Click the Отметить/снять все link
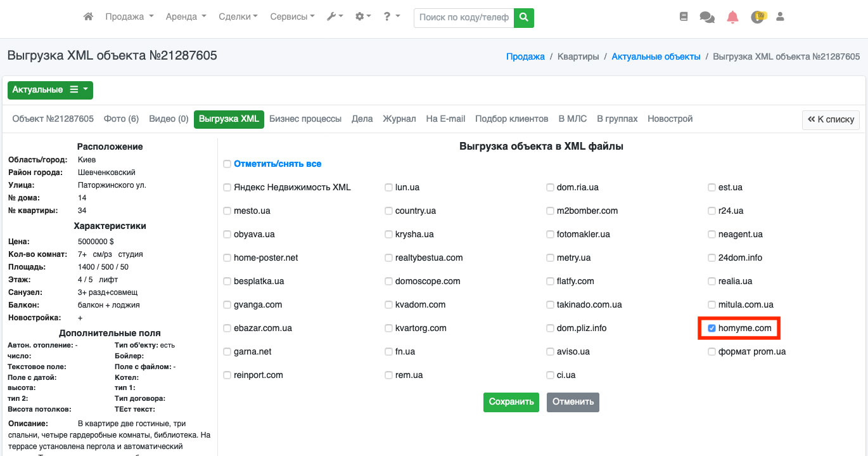The height and width of the screenshot is (456, 868). pyautogui.click(x=278, y=164)
